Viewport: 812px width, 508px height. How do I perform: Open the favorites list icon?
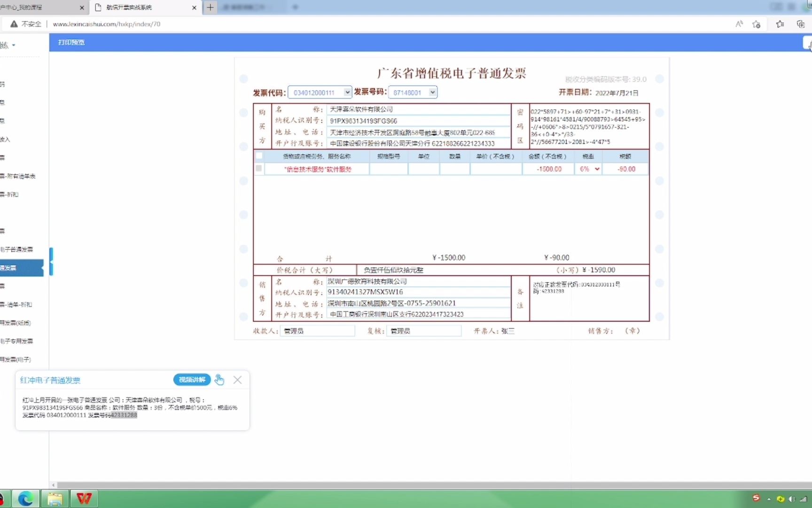coord(780,24)
